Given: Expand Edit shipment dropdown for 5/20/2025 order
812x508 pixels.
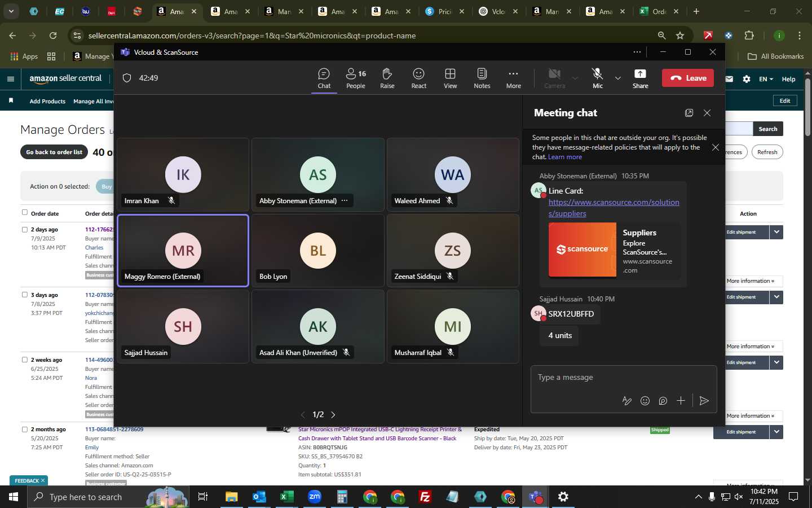Looking at the screenshot, I should (776, 432).
